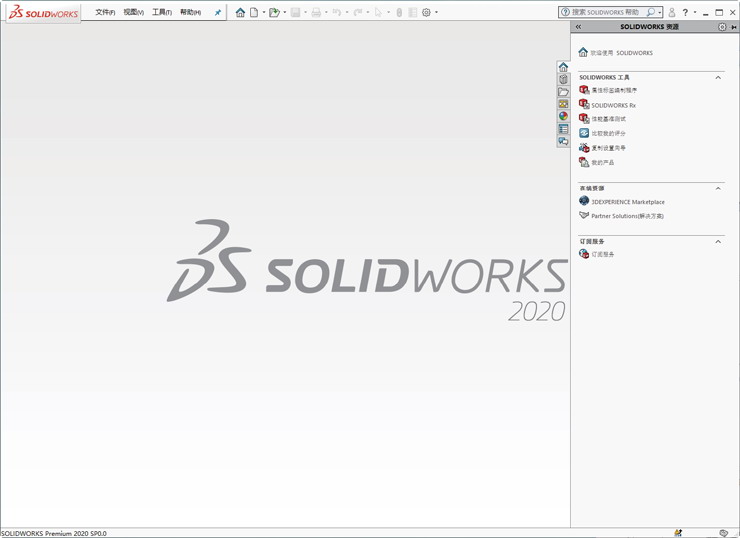Click the SOLIDWORKS logo in the menu bar
740x538 pixels.
tap(43, 13)
